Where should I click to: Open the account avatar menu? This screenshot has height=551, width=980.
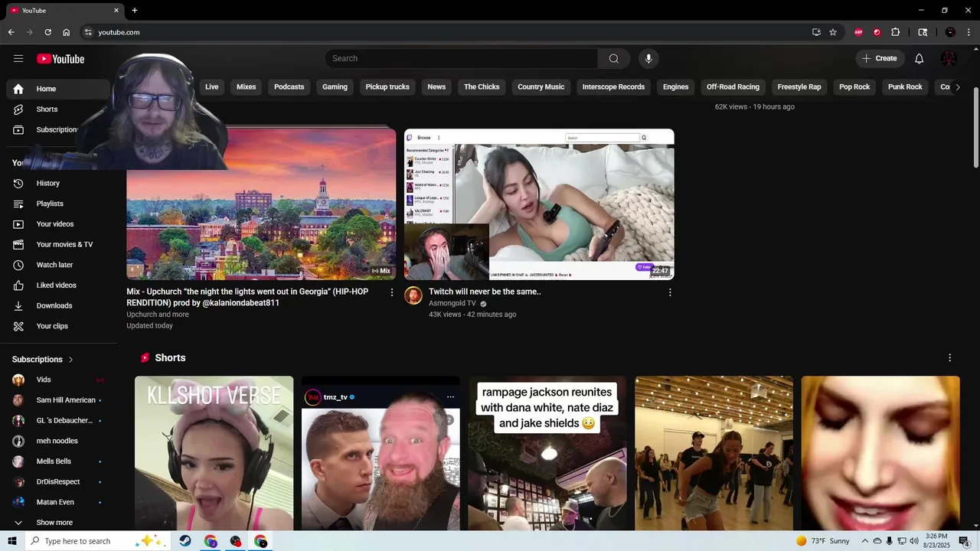click(949, 59)
